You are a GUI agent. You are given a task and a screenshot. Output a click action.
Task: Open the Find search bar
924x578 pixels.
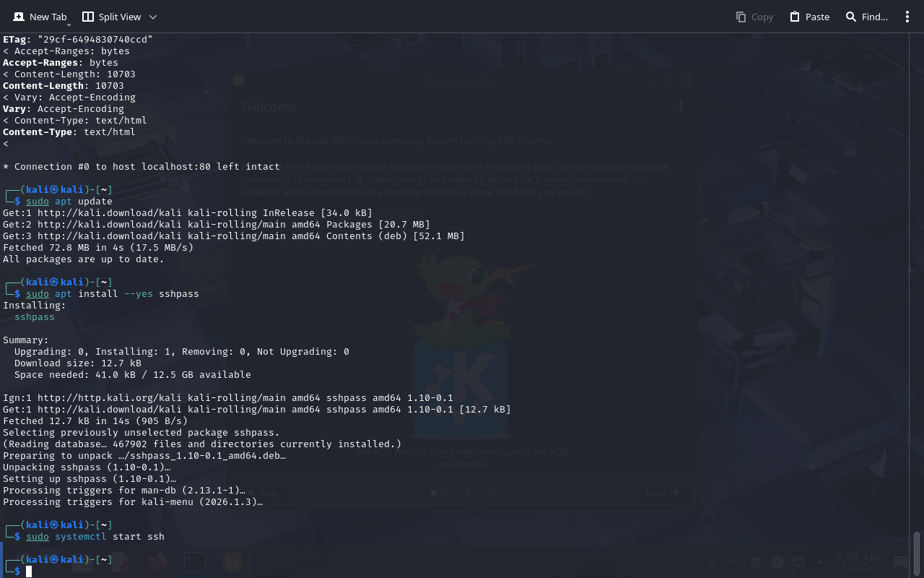coord(866,17)
